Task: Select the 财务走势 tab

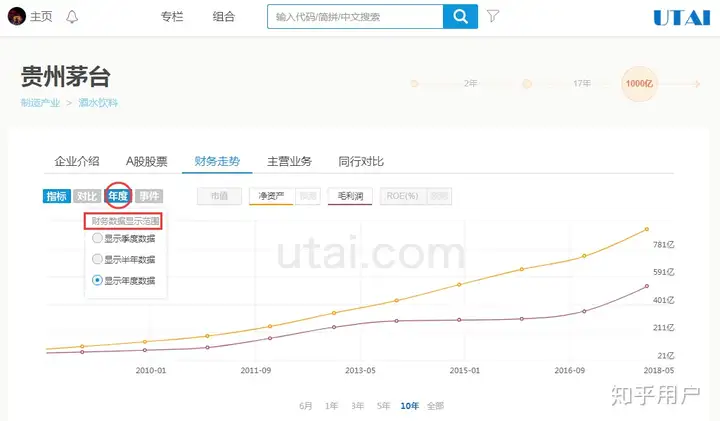Action: (x=217, y=161)
